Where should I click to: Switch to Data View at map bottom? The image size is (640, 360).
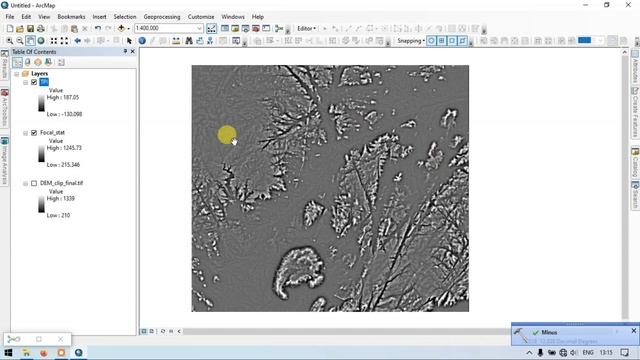[x=144, y=331]
